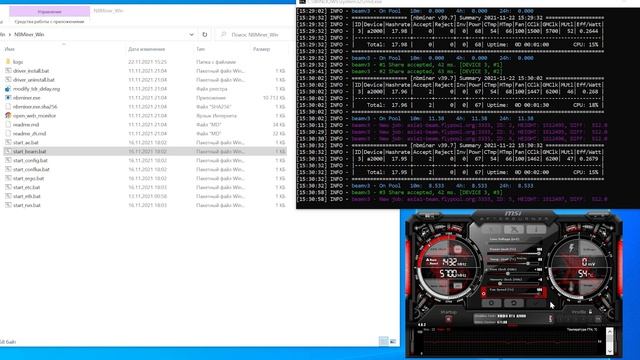Click the nbminer.exe application icon
Image resolution: width=640 pixels, height=360 pixels.
tap(8, 98)
